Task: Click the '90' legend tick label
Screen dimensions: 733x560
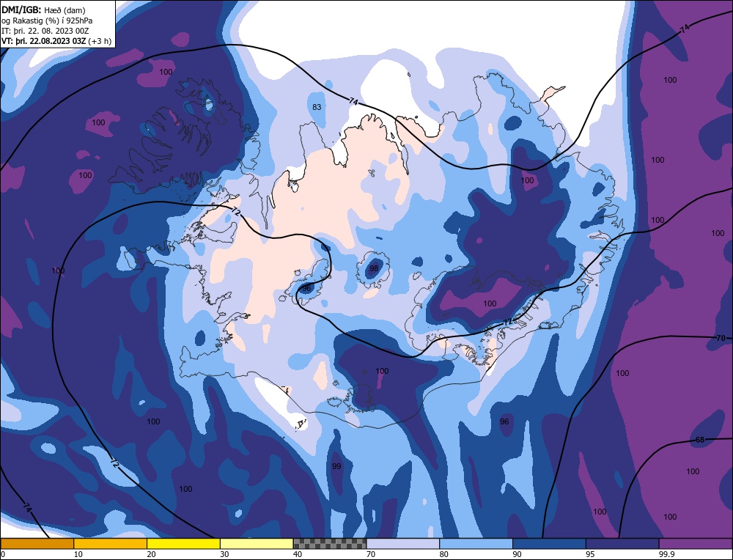Action: pyautogui.click(x=517, y=554)
